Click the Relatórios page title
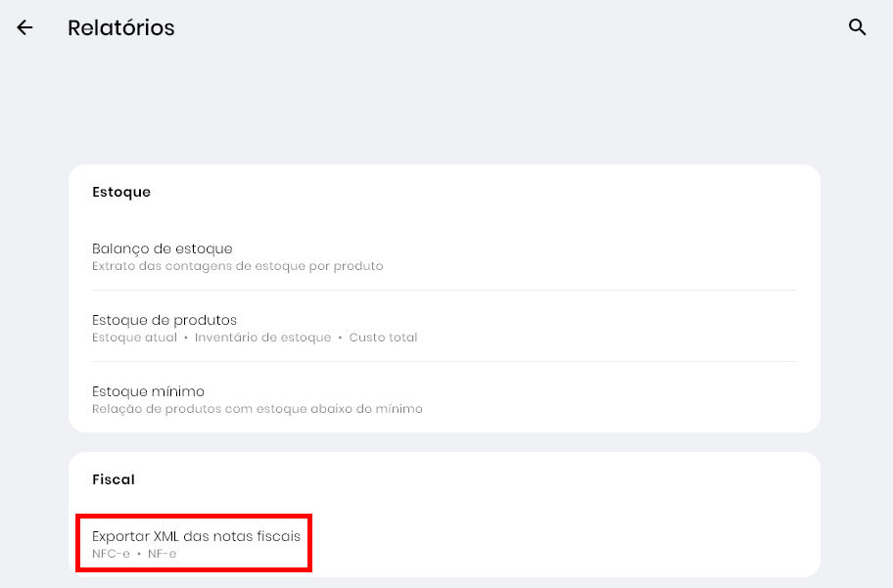Screen dimensions: 893x588 click(121, 27)
